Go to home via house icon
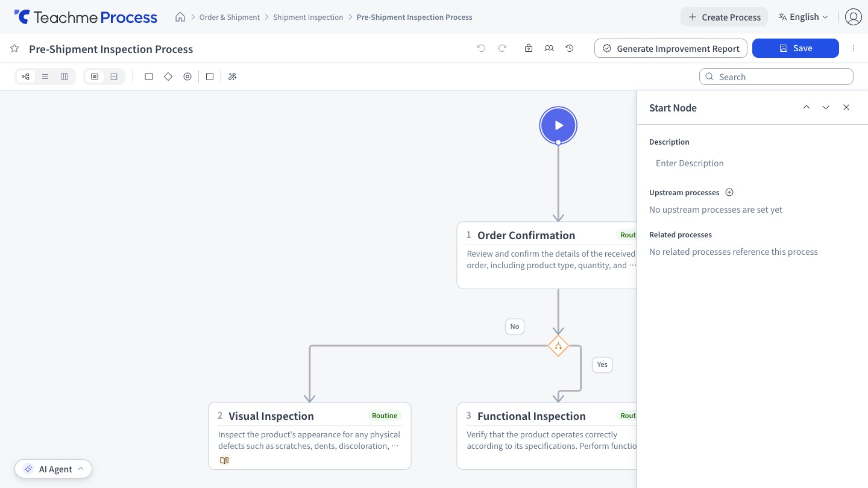 (180, 17)
